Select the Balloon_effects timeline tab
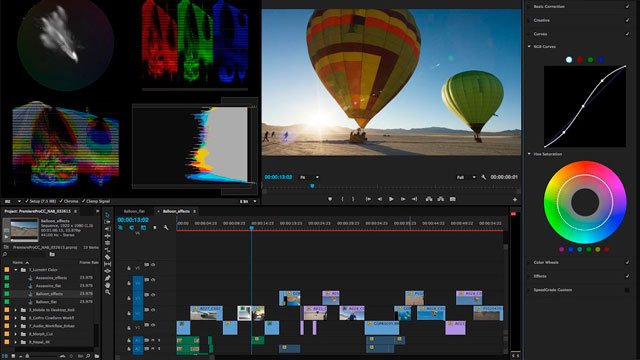 point(176,211)
